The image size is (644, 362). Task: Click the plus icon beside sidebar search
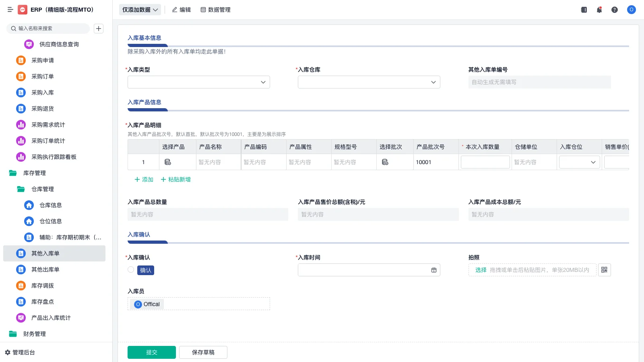pos(99,29)
